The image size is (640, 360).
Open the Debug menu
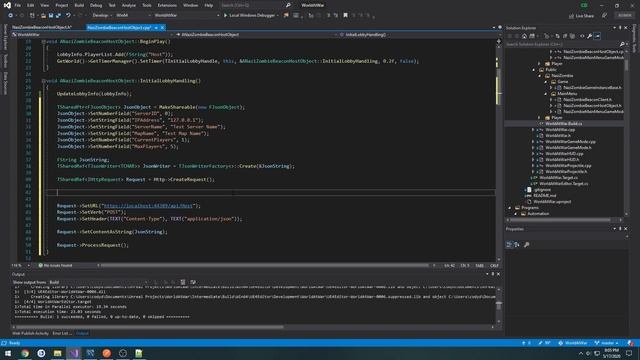pos(96,5)
